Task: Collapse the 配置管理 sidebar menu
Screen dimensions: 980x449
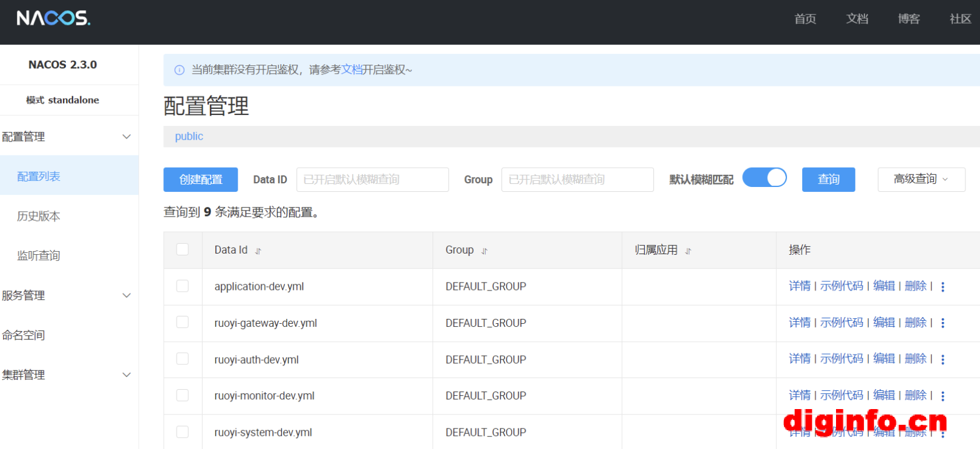Action: click(x=69, y=137)
